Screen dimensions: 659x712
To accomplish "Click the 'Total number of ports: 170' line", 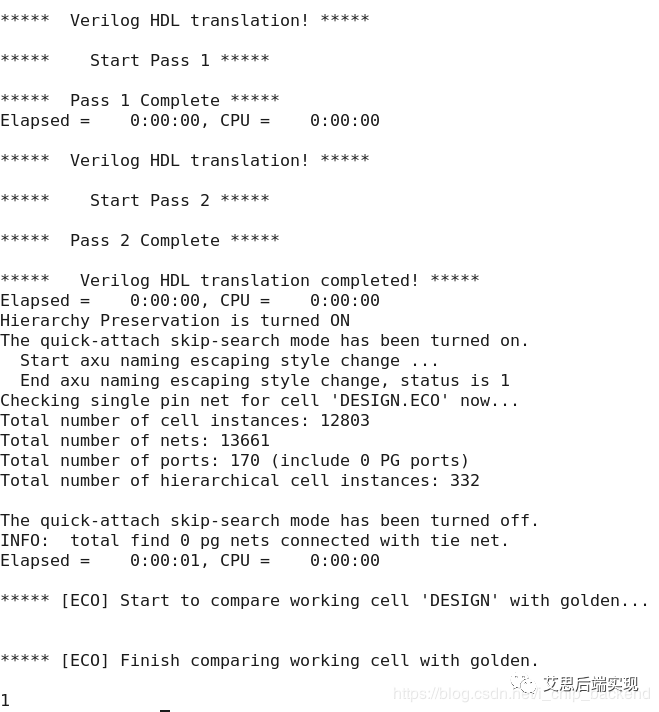I will click(x=235, y=460).
